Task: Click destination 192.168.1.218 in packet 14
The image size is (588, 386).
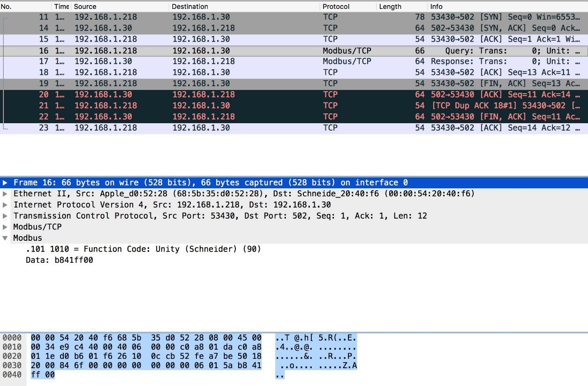Action: pyautogui.click(x=204, y=28)
